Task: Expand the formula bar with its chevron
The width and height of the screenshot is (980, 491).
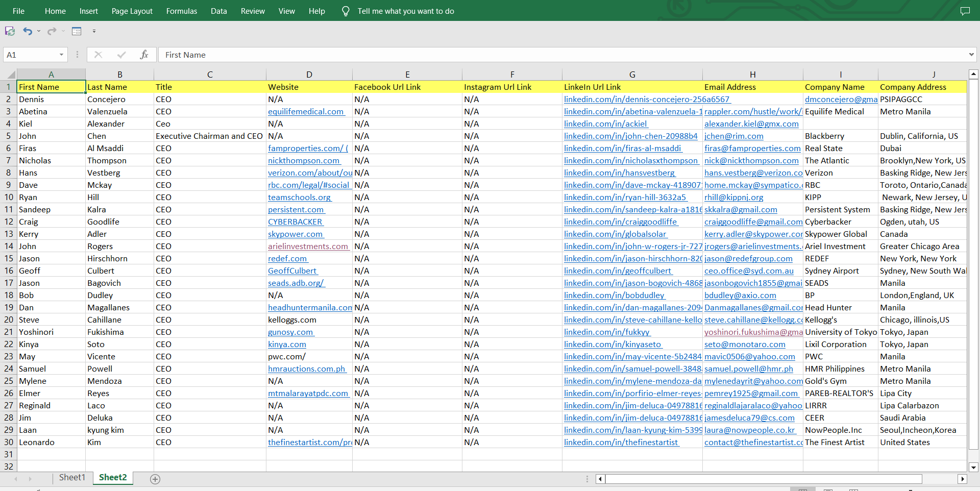Action: (x=971, y=55)
